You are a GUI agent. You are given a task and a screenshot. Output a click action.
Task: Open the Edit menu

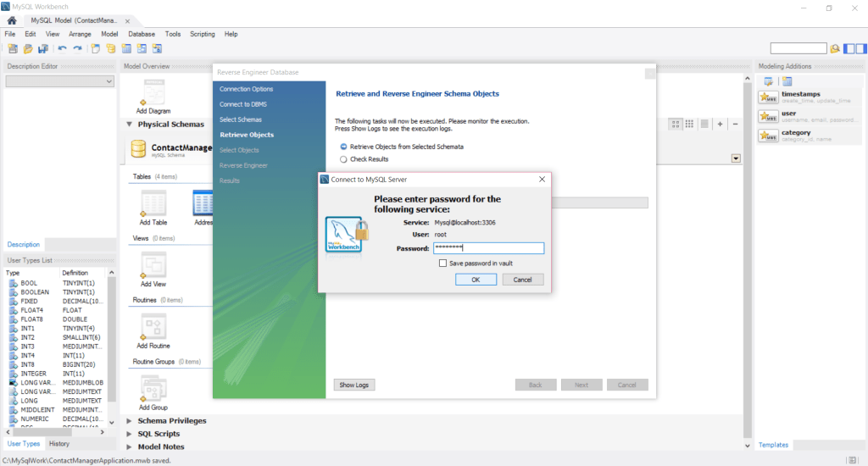point(31,34)
